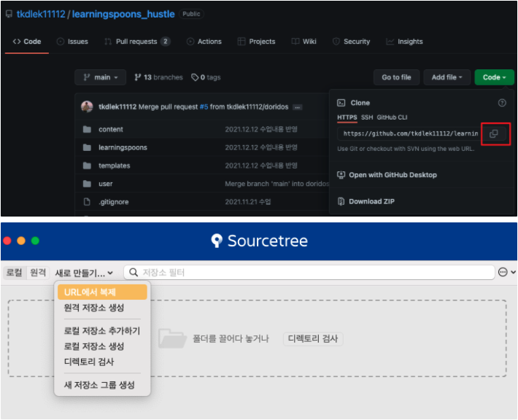Select the GitHub CLI clone tab
The height and width of the screenshot is (420, 518).
(x=392, y=117)
